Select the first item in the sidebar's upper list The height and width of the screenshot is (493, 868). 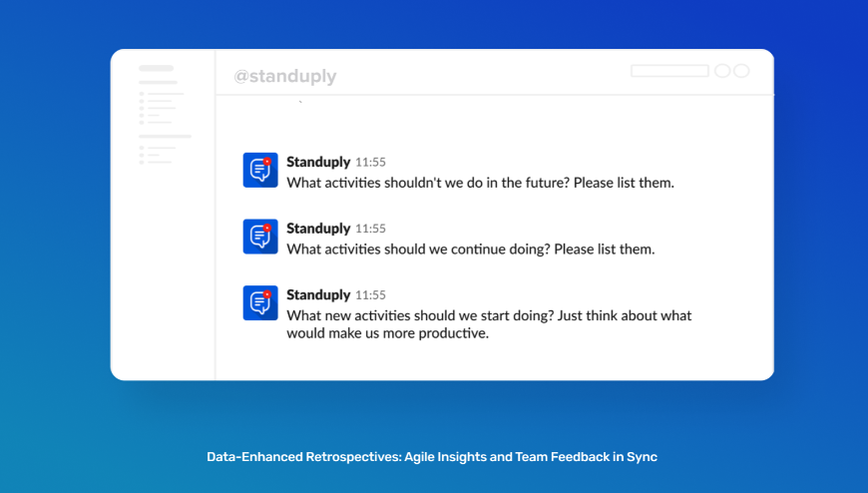(164, 94)
